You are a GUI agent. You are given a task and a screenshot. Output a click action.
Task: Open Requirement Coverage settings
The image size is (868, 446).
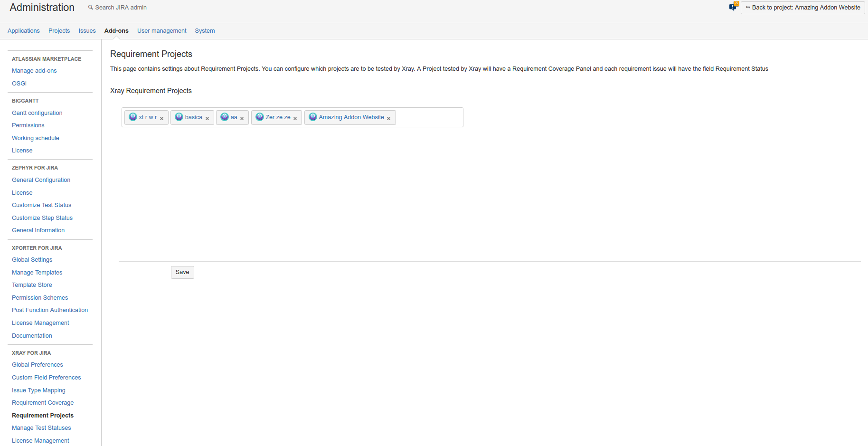tap(43, 403)
